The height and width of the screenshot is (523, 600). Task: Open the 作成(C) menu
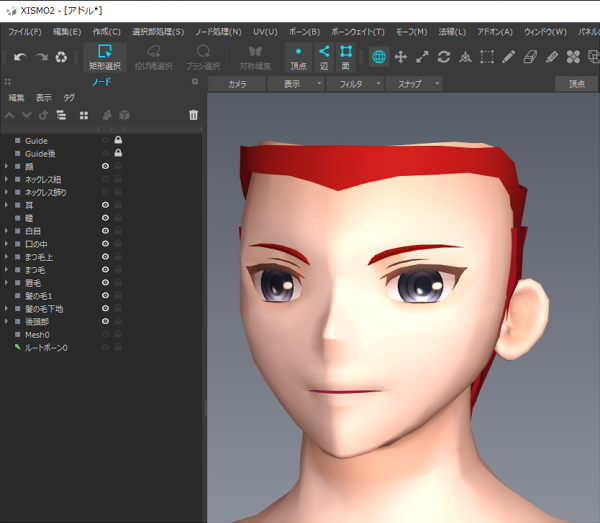(107, 32)
